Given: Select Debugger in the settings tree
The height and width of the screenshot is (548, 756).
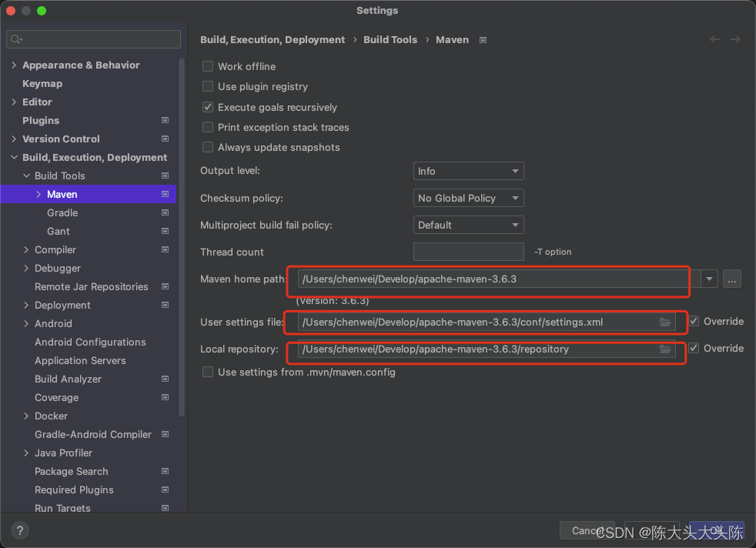Looking at the screenshot, I should (58, 268).
